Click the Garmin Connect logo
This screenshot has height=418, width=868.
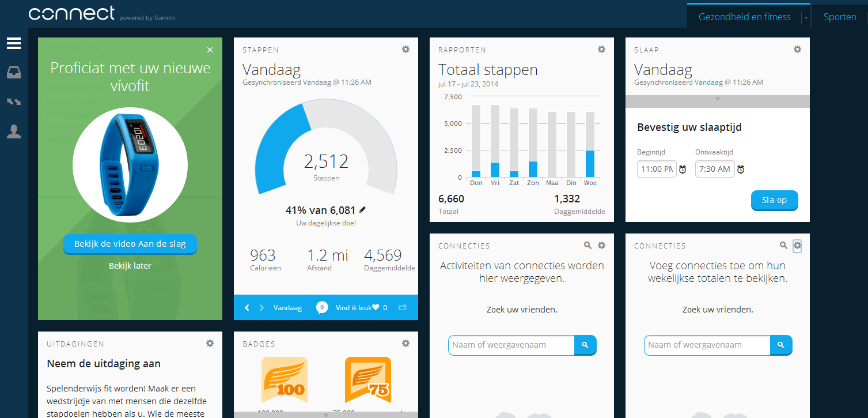tap(71, 14)
